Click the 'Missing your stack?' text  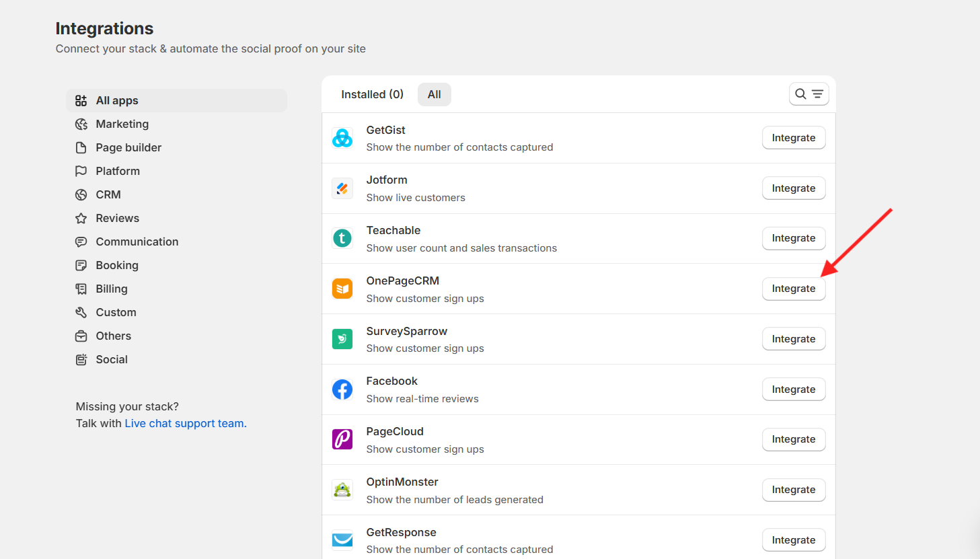point(127,407)
